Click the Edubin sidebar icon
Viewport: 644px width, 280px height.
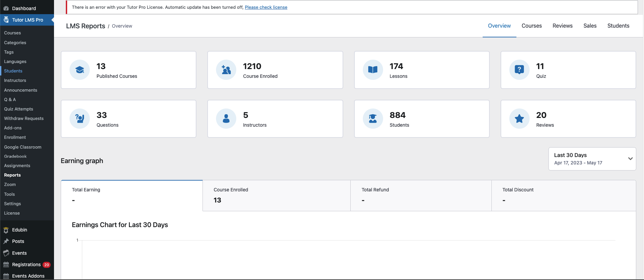6,230
